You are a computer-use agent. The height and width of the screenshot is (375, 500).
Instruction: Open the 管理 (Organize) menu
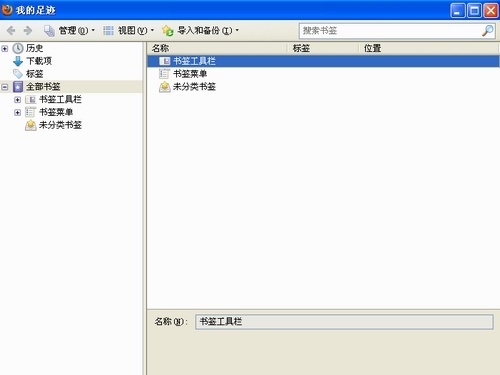click(69, 31)
